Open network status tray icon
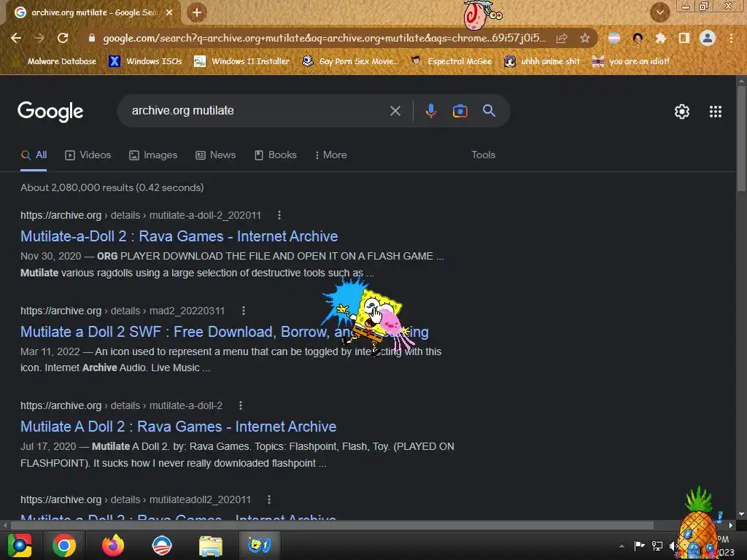Viewport: 747px width, 560px height. 657,545
